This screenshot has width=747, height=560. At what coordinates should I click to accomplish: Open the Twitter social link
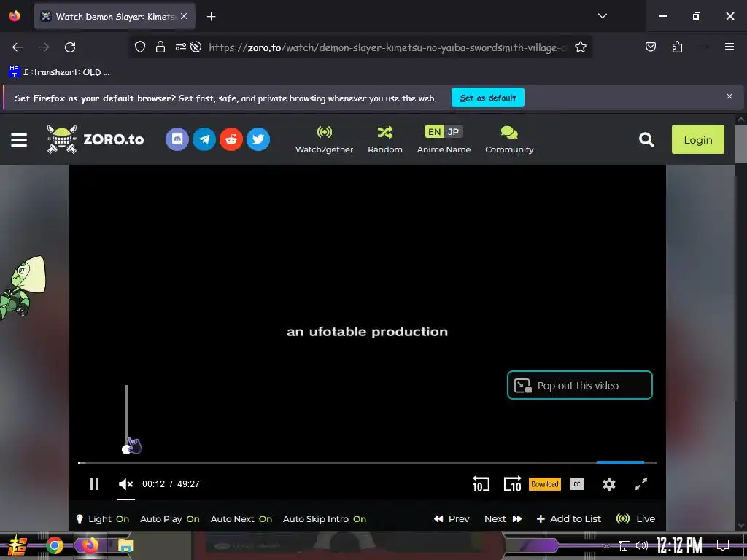coord(258,139)
